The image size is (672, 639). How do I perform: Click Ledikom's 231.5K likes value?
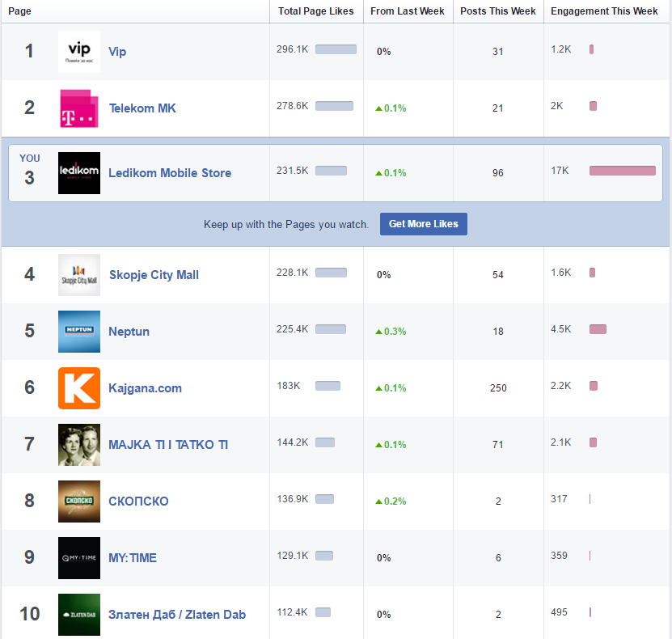click(292, 171)
